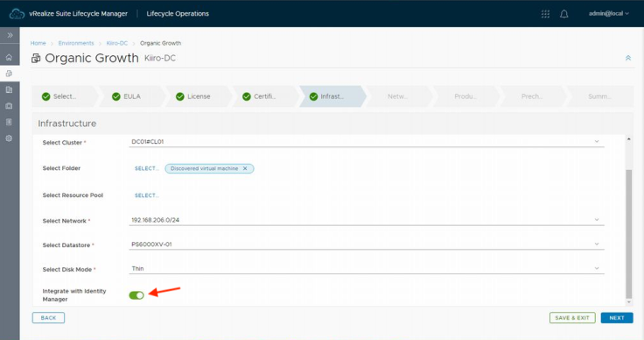Click the Lifecycle Operations header text
This screenshot has height=340, width=644.
click(178, 13)
